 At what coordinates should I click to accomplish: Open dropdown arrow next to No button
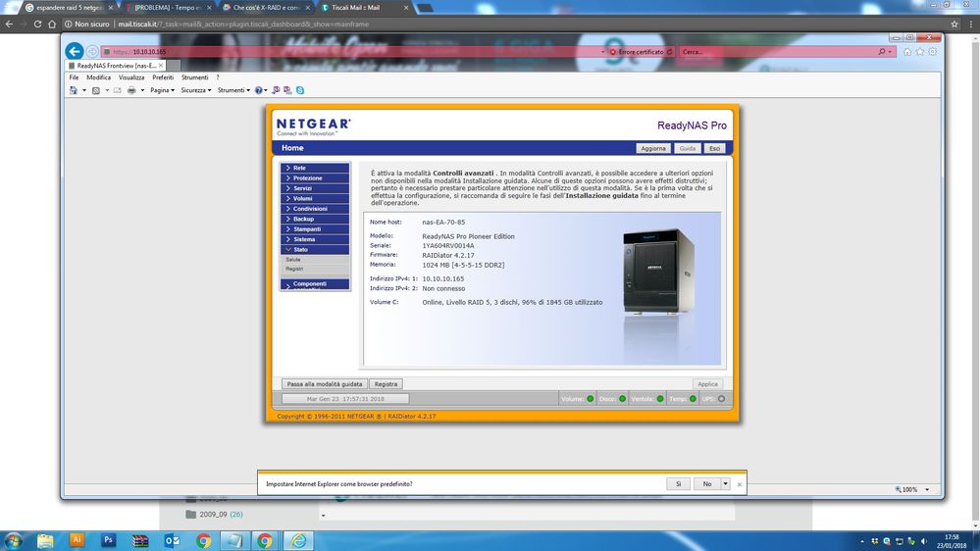tap(725, 483)
